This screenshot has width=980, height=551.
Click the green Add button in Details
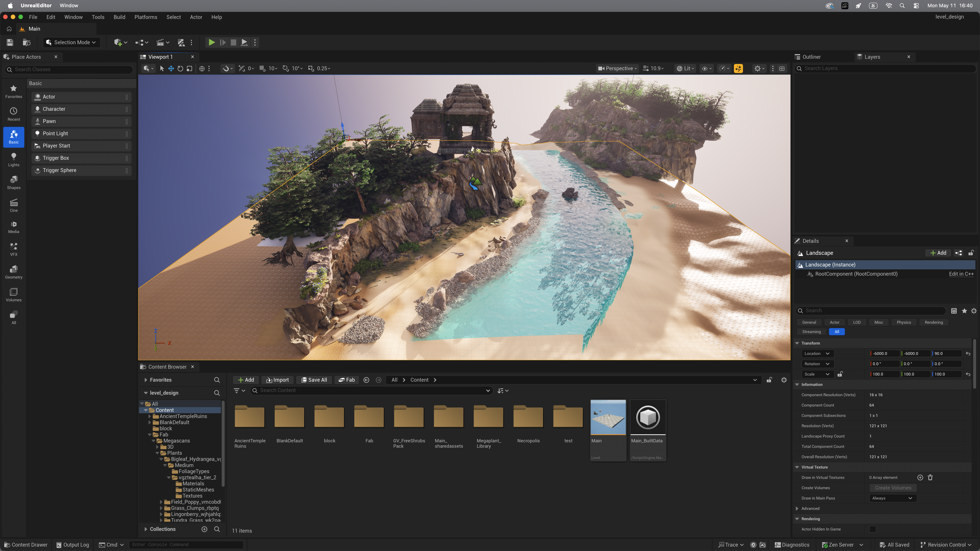coord(938,253)
